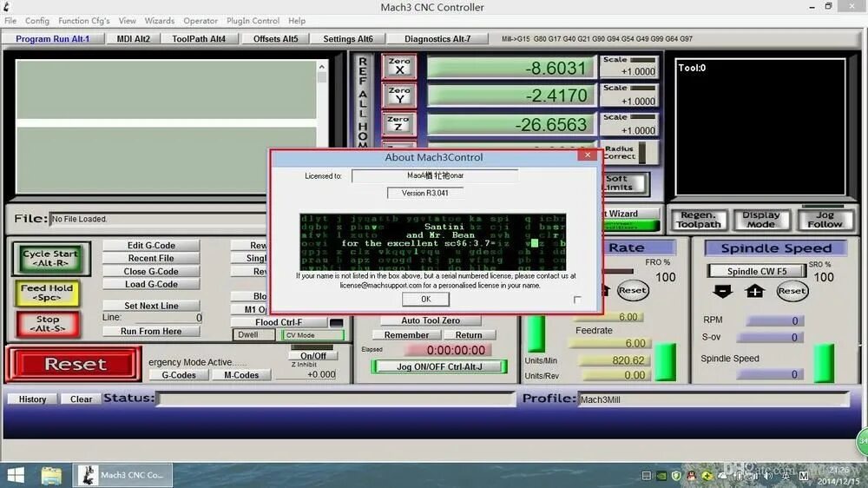Open the Help menu

pos(297,21)
